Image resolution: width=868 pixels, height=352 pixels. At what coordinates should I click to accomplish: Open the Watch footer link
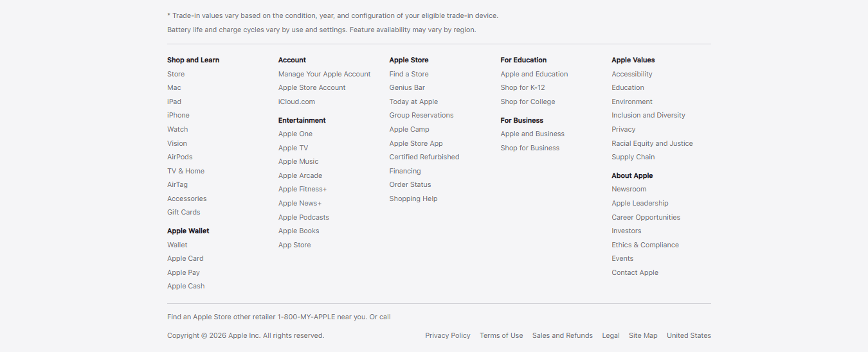(177, 129)
